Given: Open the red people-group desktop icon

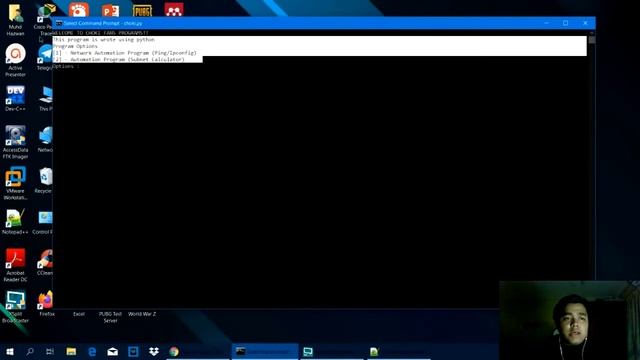Looking at the screenshot, I should tap(174, 10).
